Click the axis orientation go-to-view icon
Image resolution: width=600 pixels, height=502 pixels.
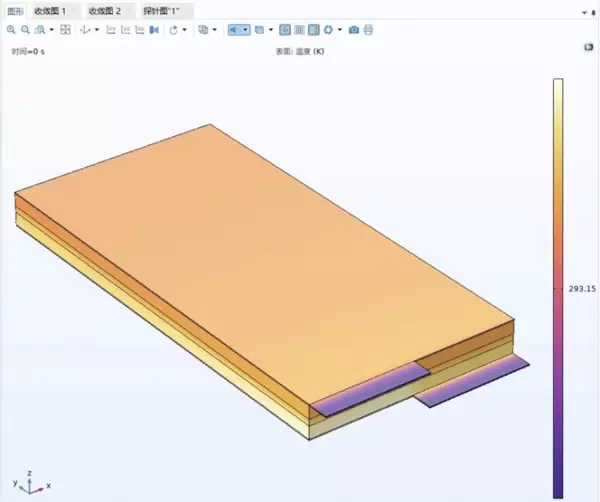click(x=85, y=30)
